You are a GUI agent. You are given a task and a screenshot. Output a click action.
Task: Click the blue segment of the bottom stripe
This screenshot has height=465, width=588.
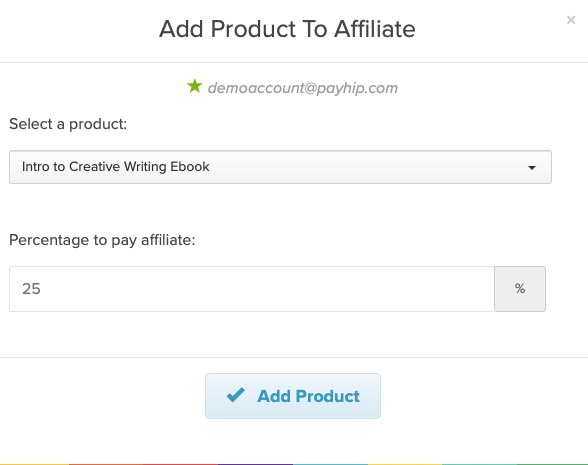[x=330, y=464]
